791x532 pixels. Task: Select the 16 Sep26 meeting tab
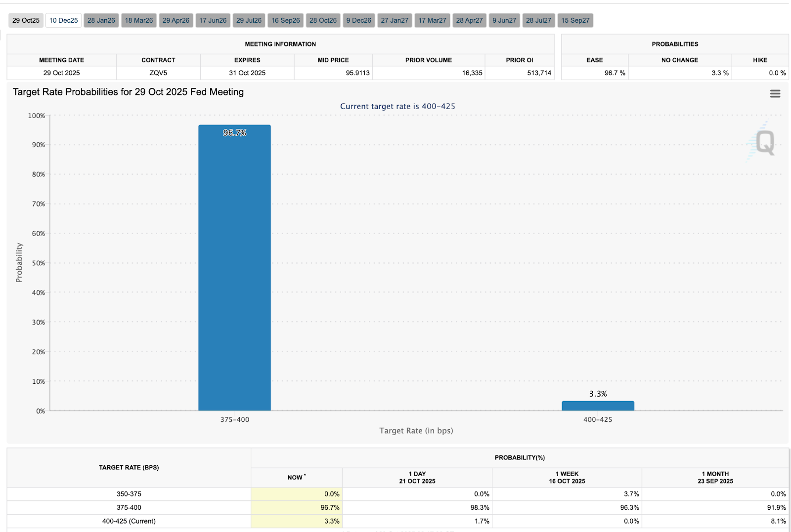[285, 20]
